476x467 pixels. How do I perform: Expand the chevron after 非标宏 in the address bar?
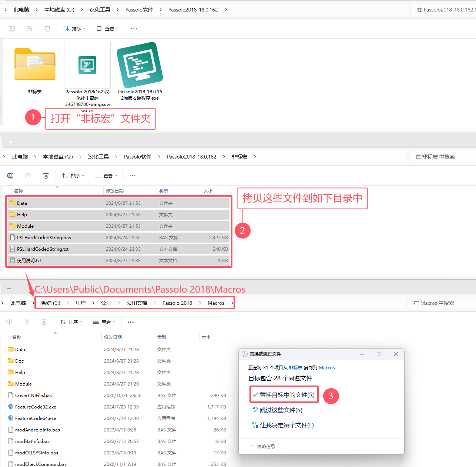click(x=255, y=157)
